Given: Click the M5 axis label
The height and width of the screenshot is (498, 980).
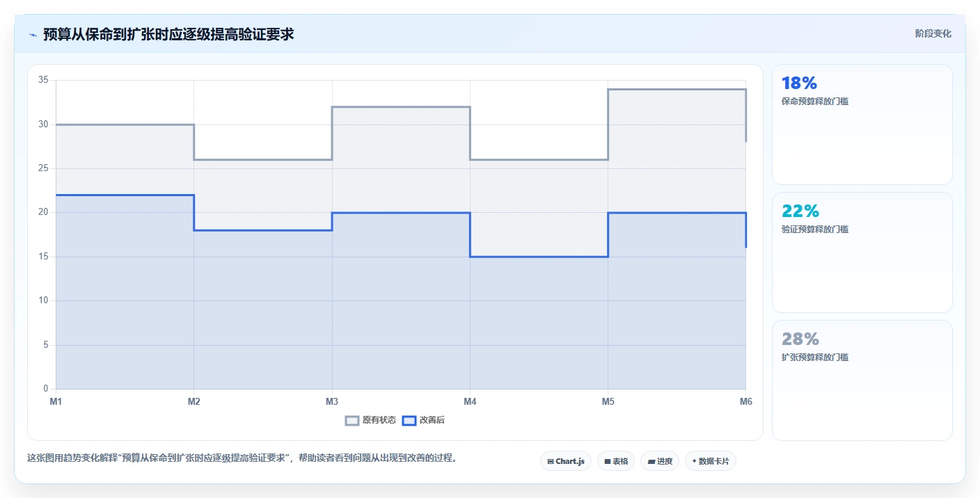Looking at the screenshot, I should (x=608, y=401).
